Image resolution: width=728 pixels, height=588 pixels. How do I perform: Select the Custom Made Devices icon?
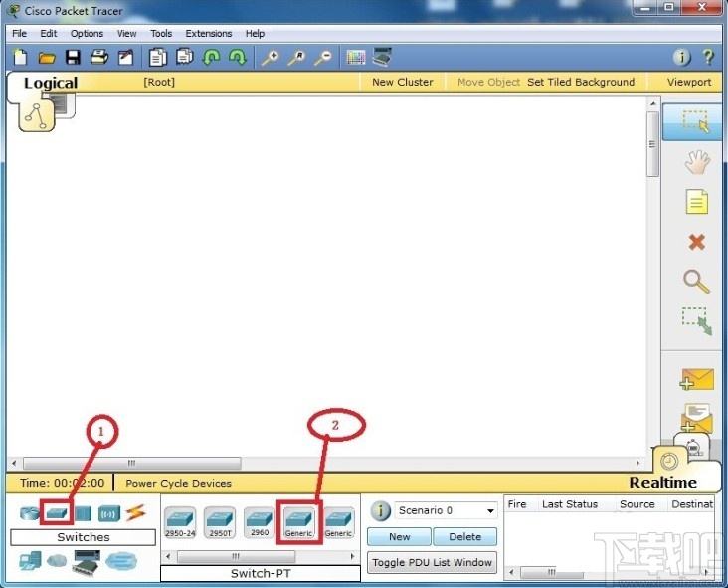point(87,561)
